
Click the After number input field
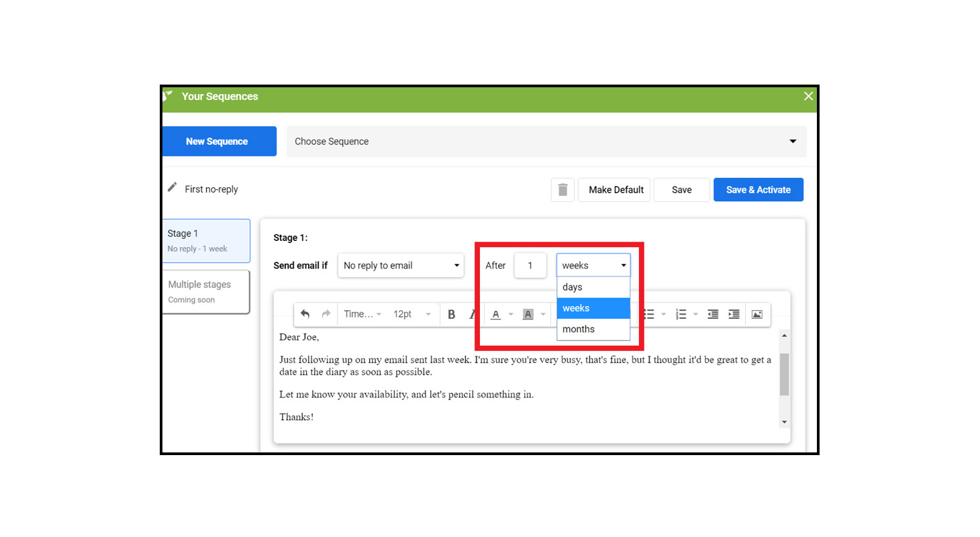[530, 265]
